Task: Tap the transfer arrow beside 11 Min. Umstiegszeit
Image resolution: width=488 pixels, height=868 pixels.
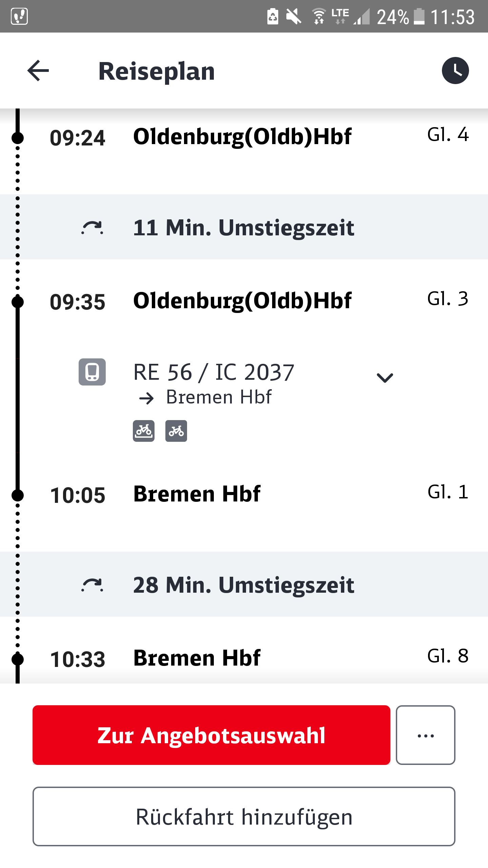Action: click(x=92, y=227)
